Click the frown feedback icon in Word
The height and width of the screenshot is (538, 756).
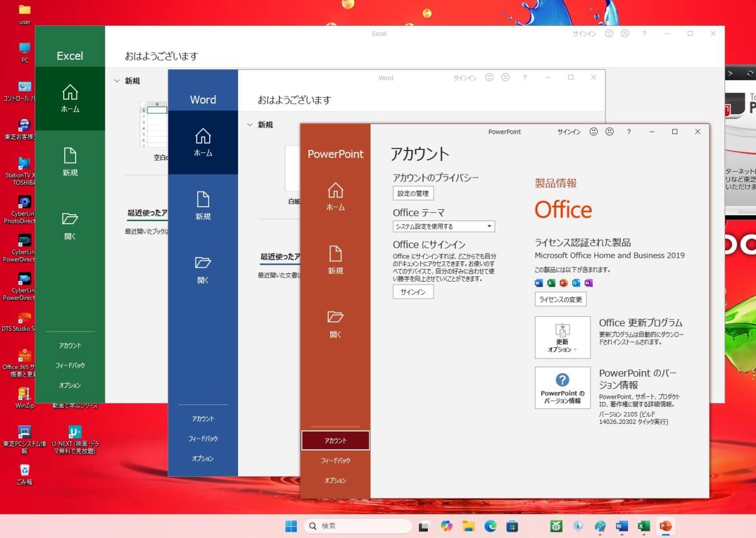[x=505, y=77]
